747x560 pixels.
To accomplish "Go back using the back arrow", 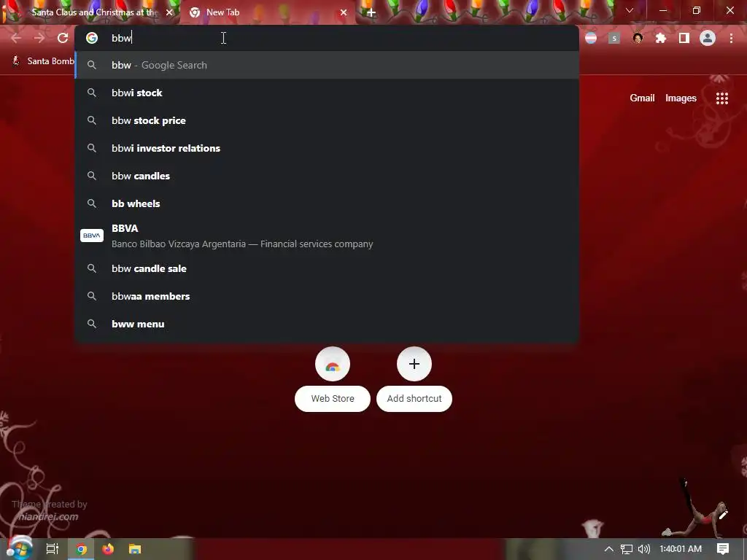I will (x=16, y=38).
